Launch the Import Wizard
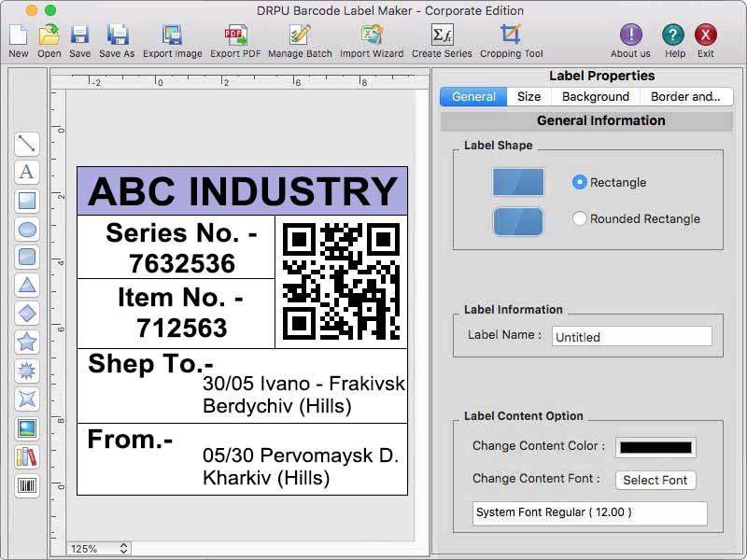 (372, 35)
